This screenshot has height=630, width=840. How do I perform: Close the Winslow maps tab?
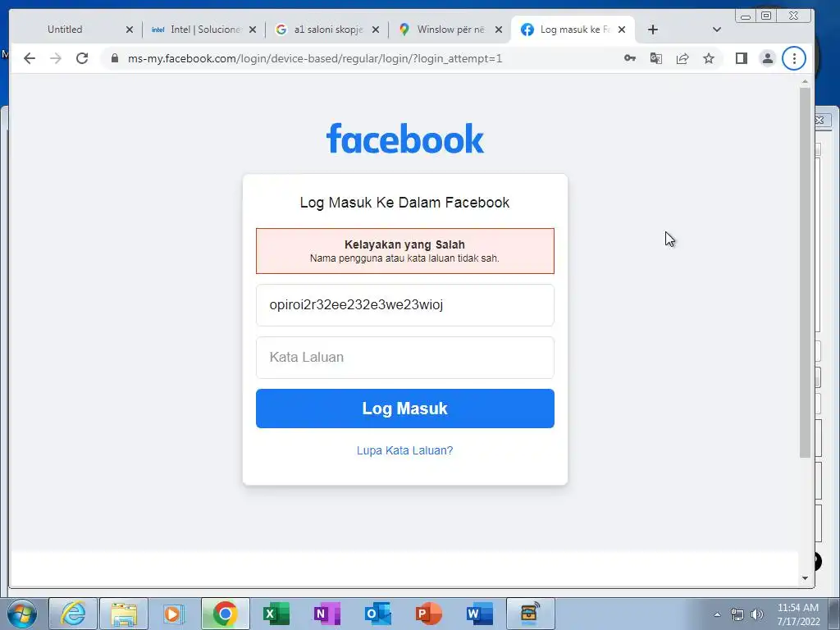(x=499, y=30)
